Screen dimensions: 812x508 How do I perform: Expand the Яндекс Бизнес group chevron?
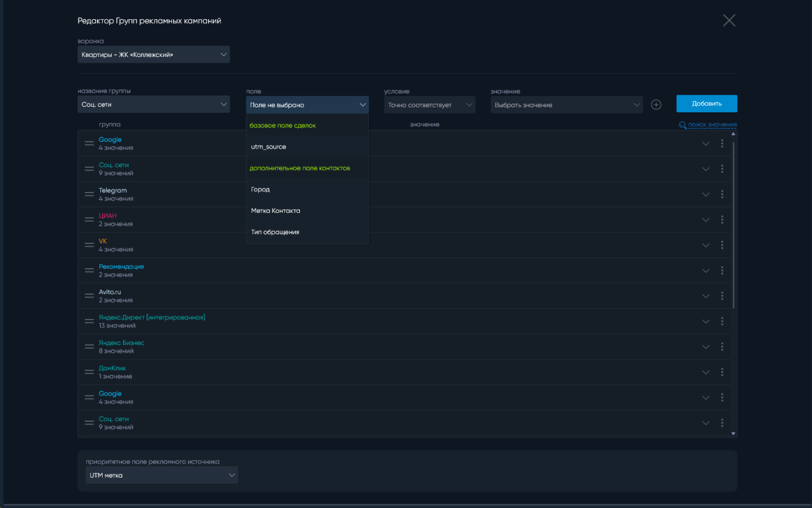705,347
